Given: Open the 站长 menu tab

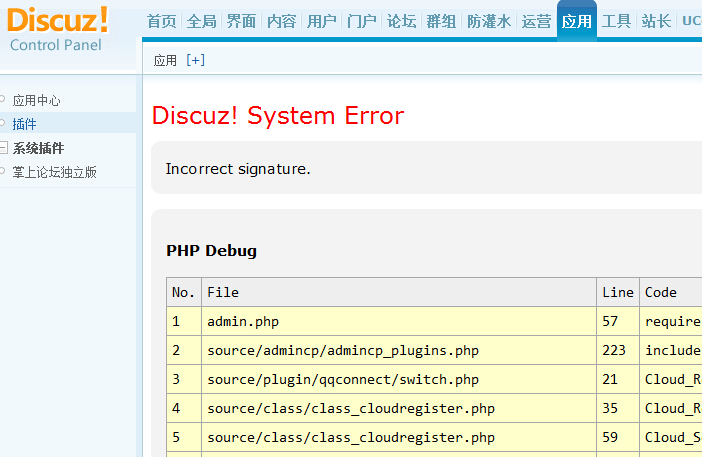Looking at the screenshot, I should pos(656,21).
